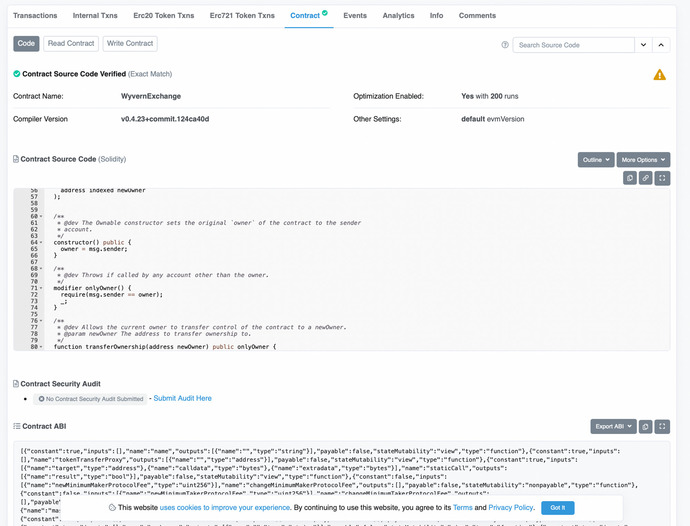The width and height of the screenshot is (690, 526).
Task: Copy the contract source code
Action: 630,178
